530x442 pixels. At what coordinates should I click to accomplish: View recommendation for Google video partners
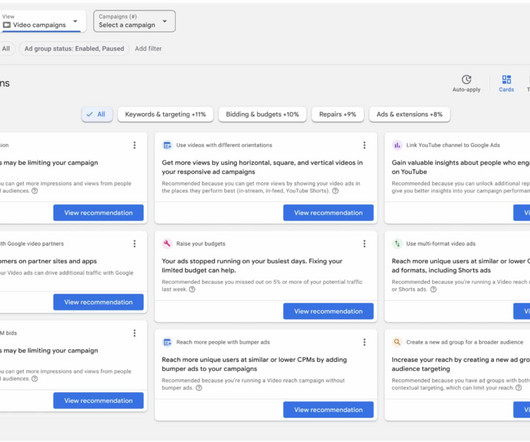[98, 302]
